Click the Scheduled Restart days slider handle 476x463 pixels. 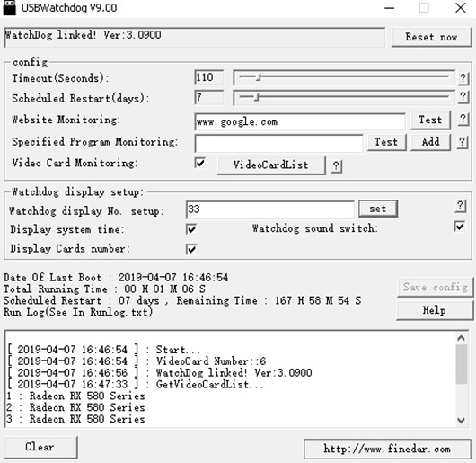(257, 97)
